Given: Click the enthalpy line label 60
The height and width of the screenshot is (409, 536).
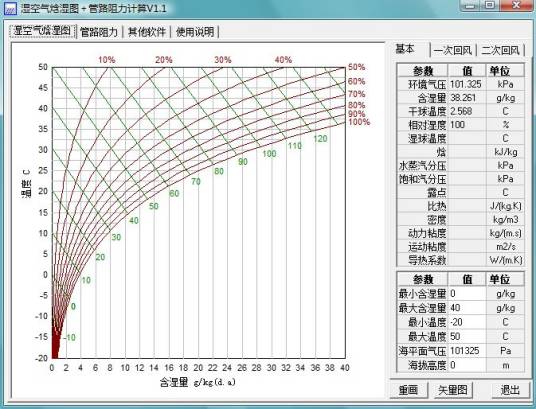Looking at the screenshot, I should [174, 194].
